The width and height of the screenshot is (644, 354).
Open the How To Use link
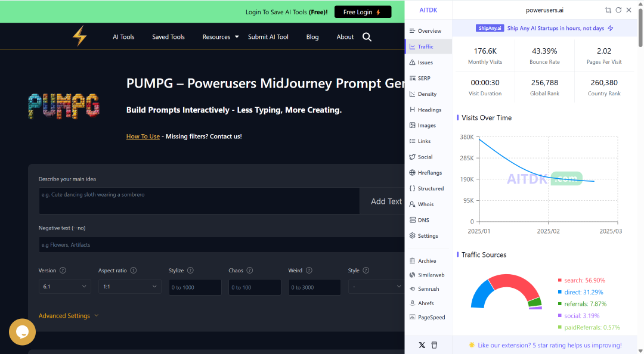(143, 136)
